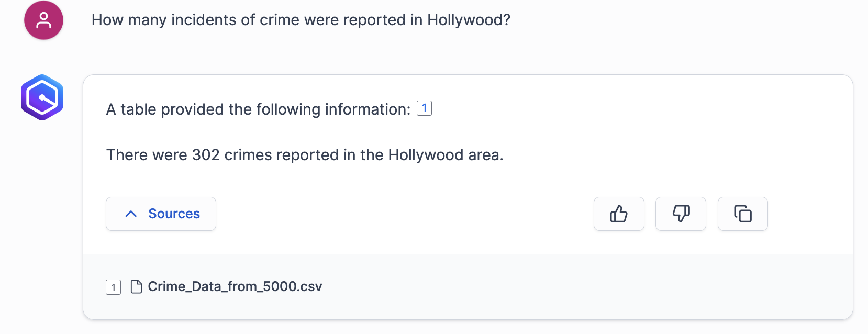Click the thumbs down feedback icon
This screenshot has height=334, width=868.
(681, 214)
